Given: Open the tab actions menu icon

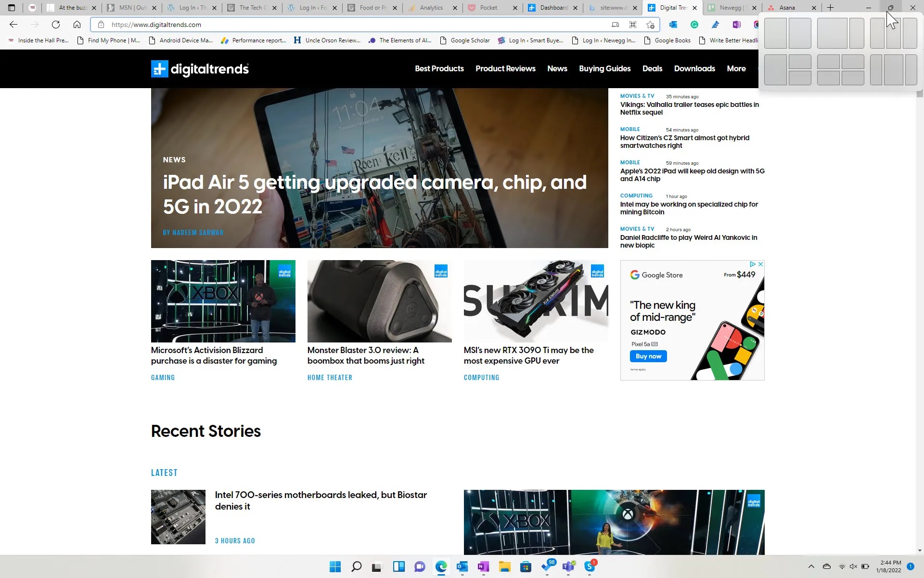Looking at the screenshot, I should pos(12,8).
